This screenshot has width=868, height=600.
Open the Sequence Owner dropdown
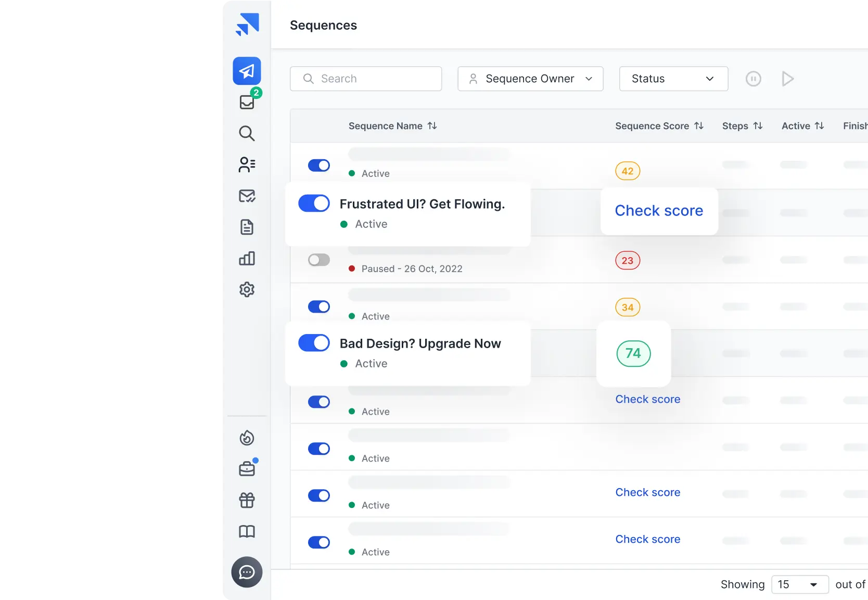[530, 79]
